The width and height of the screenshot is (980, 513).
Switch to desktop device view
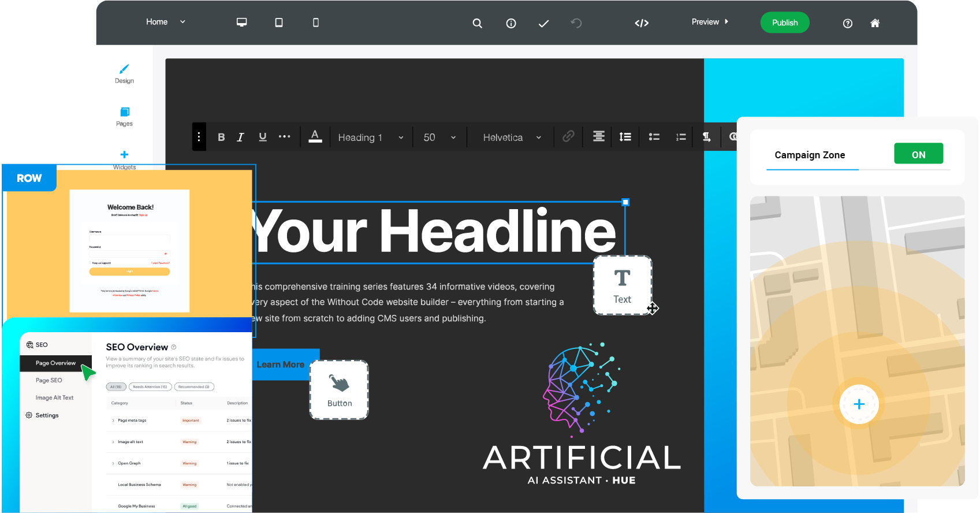click(241, 23)
